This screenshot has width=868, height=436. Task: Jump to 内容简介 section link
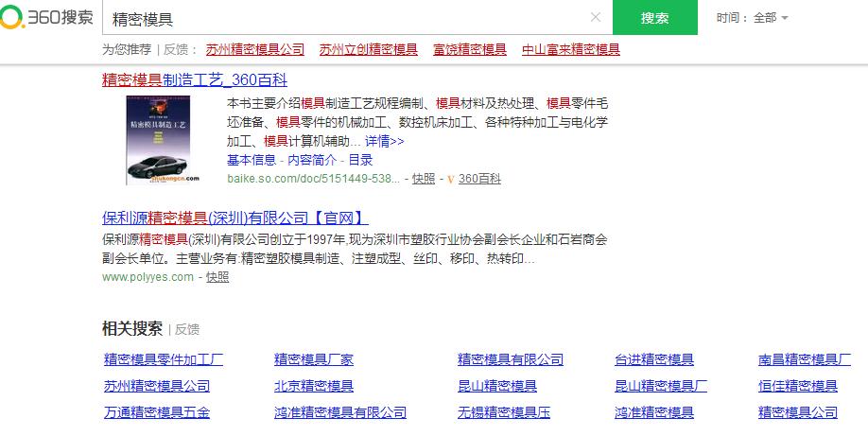coord(312,160)
